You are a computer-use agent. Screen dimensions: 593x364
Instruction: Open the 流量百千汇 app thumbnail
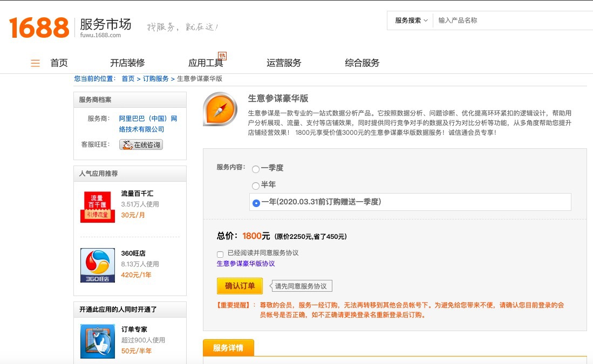98,207
